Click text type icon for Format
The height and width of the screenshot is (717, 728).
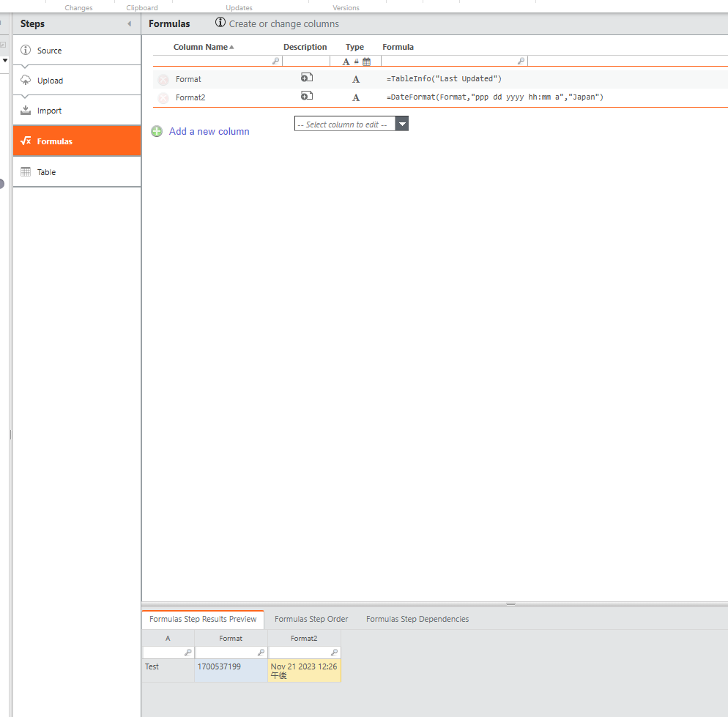356,79
